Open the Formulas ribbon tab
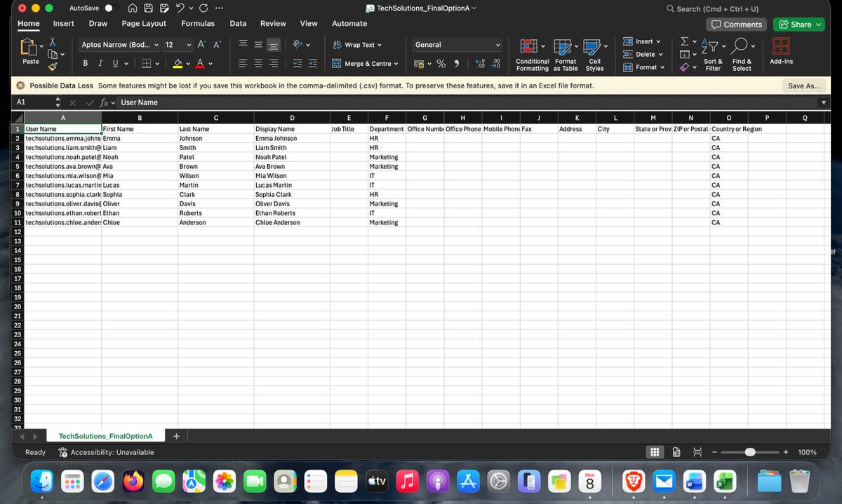The height and width of the screenshot is (504, 842). click(x=198, y=23)
